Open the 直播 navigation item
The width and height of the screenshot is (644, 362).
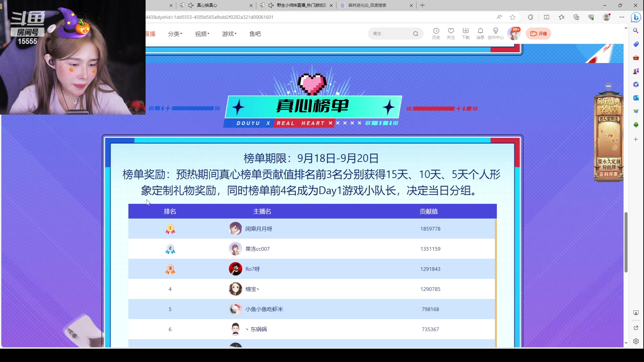tap(151, 34)
